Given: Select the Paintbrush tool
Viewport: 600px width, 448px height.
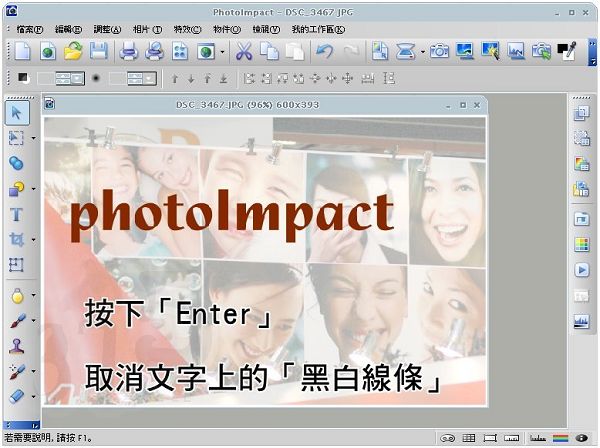Looking at the screenshot, I should [x=17, y=321].
